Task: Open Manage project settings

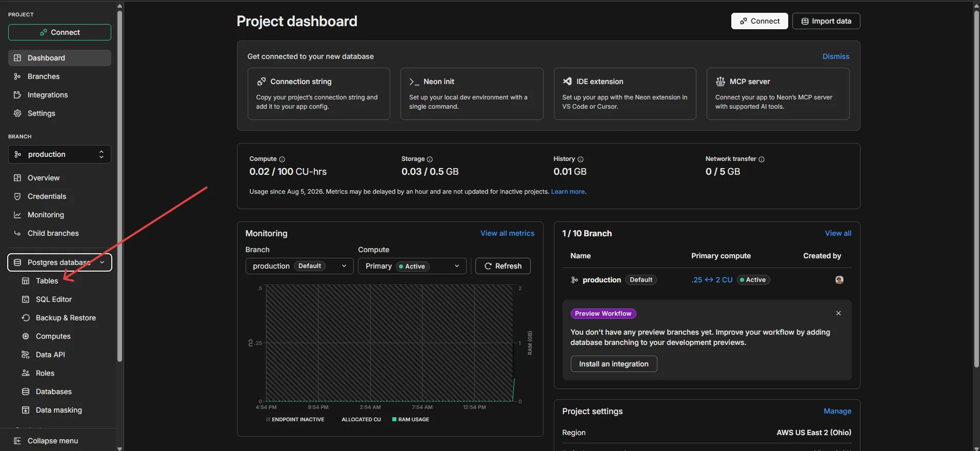Action: click(x=837, y=411)
